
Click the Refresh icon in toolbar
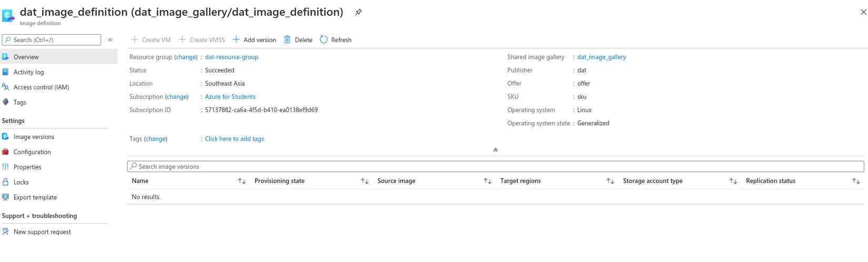coord(324,39)
